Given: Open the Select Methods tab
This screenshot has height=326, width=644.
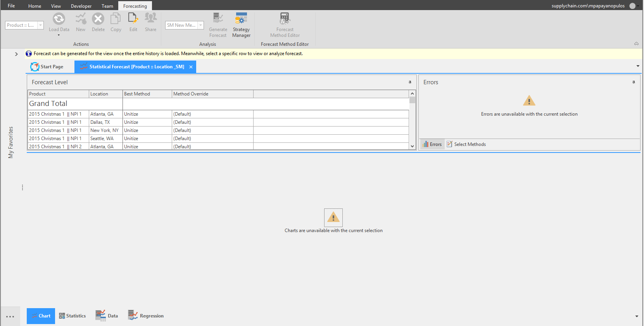Looking at the screenshot, I should (466, 144).
